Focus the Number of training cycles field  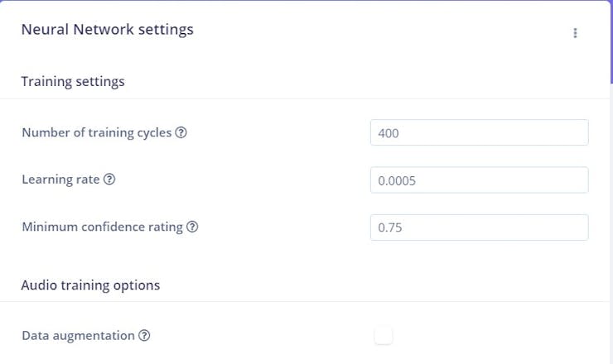tap(479, 132)
